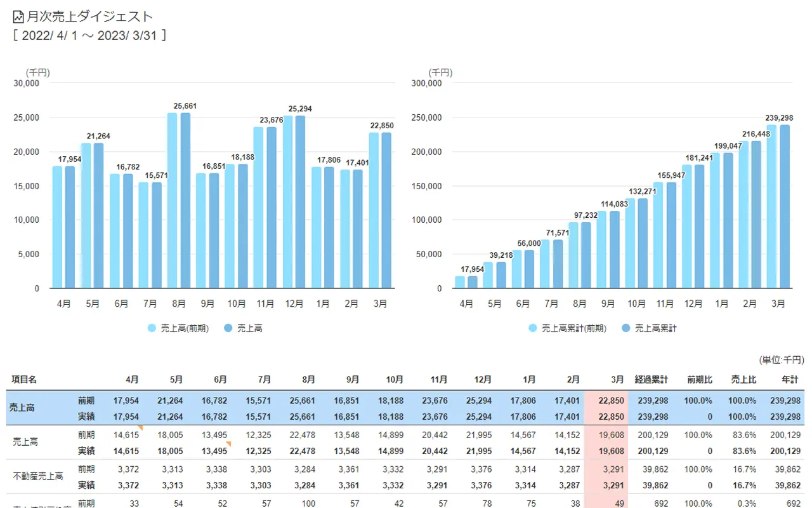The height and width of the screenshot is (508, 812).
Task: Click the 経過累計 column header
Action: [x=650, y=379]
